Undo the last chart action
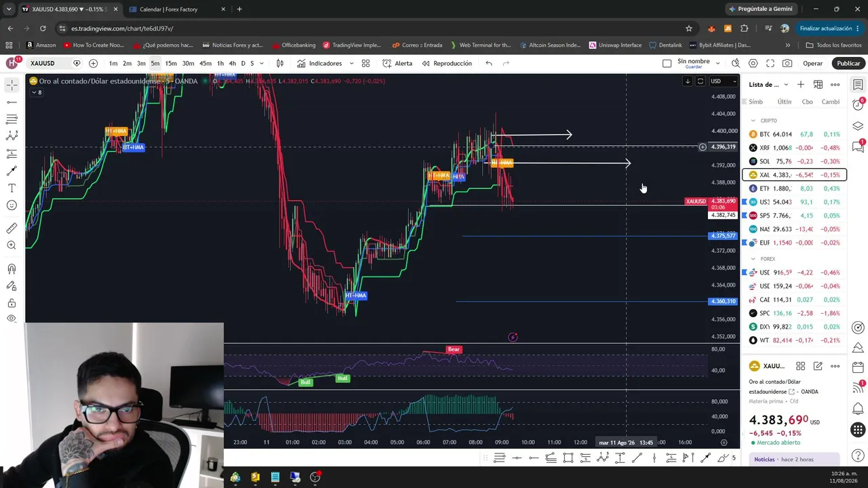 (x=488, y=63)
